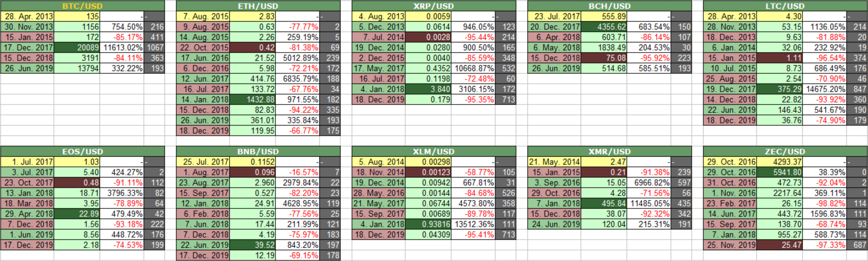Select the XMR/USD table header
This screenshot has height=261, width=868.
coord(610,151)
